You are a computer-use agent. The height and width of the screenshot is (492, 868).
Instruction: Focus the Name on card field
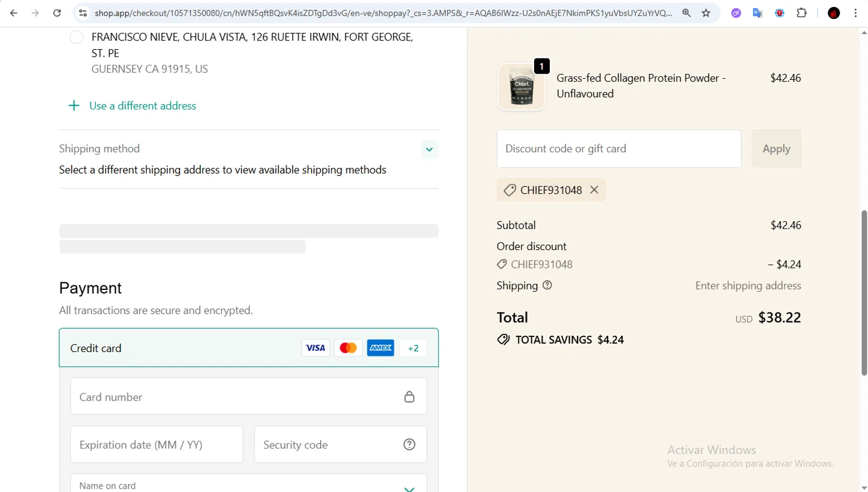(x=249, y=484)
